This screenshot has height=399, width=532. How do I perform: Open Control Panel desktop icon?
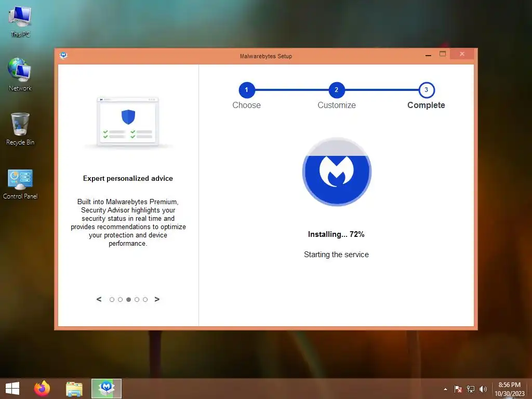pos(20,184)
